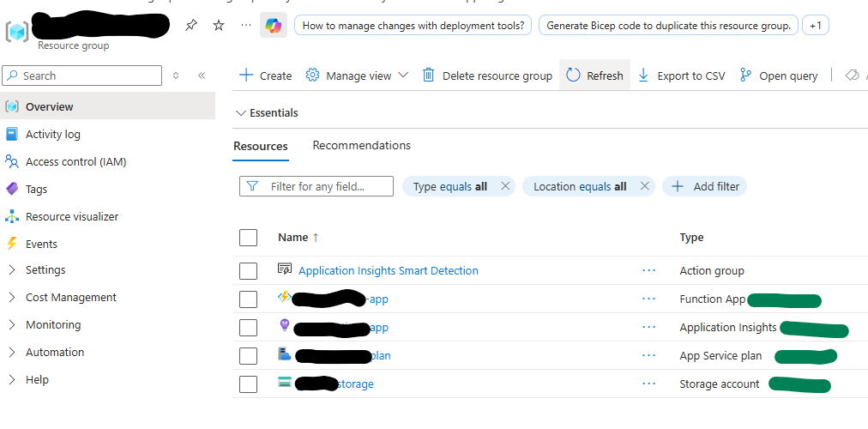Remove the Location equals all filter

coord(644,186)
